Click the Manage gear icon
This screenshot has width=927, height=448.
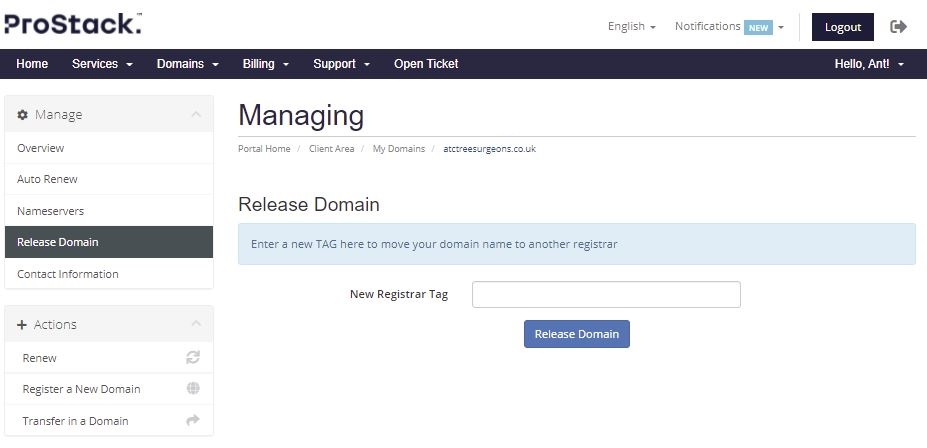(22, 115)
